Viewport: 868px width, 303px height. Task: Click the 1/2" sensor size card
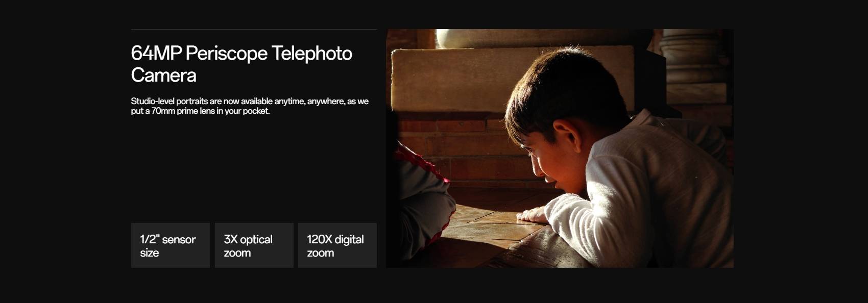[170, 245]
